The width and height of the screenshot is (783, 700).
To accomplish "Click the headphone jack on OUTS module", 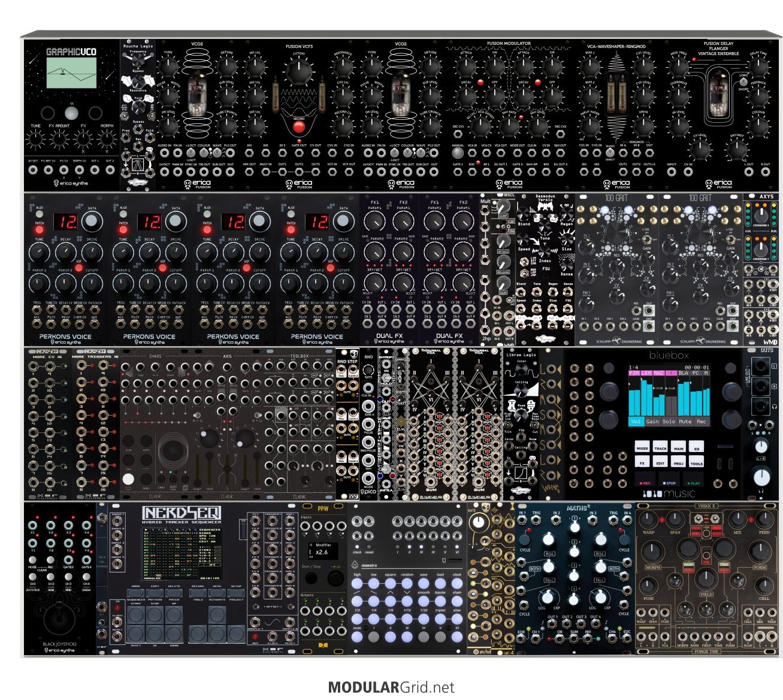I will pos(761,407).
